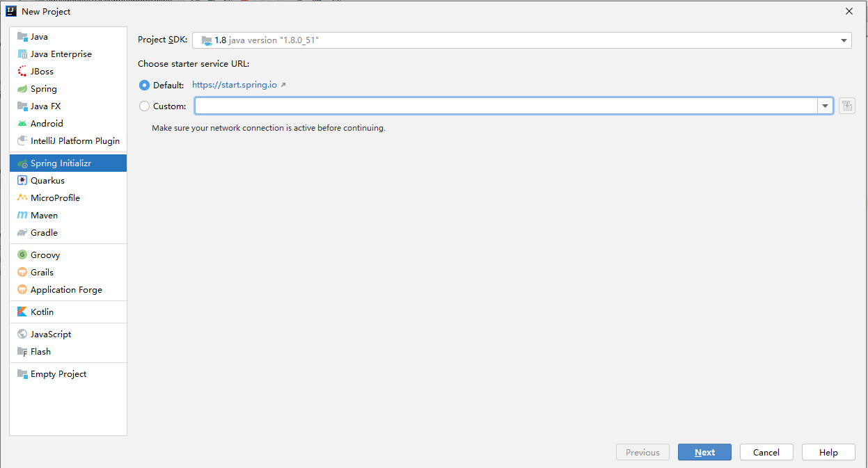Click the Flash folder icon

pyautogui.click(x=22, y=352)
